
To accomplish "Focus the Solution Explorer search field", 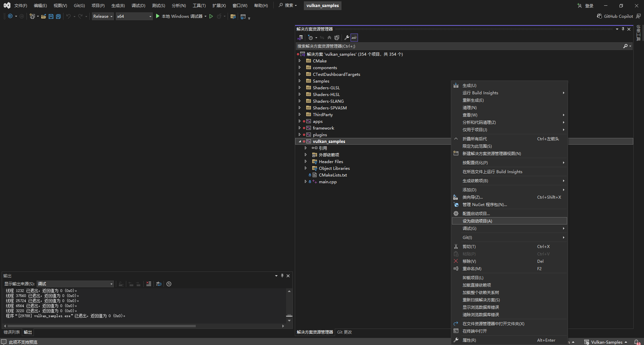I will tap(459, 46).
